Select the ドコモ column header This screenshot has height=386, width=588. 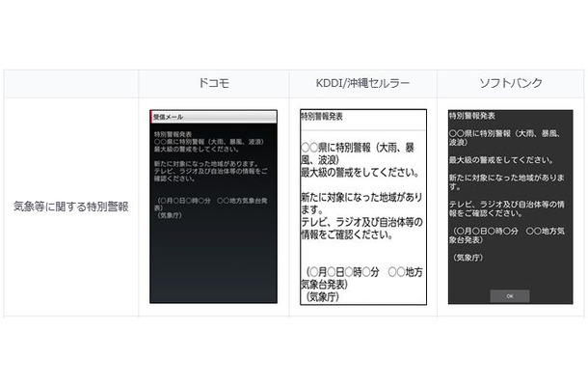(x=213, y=83)
